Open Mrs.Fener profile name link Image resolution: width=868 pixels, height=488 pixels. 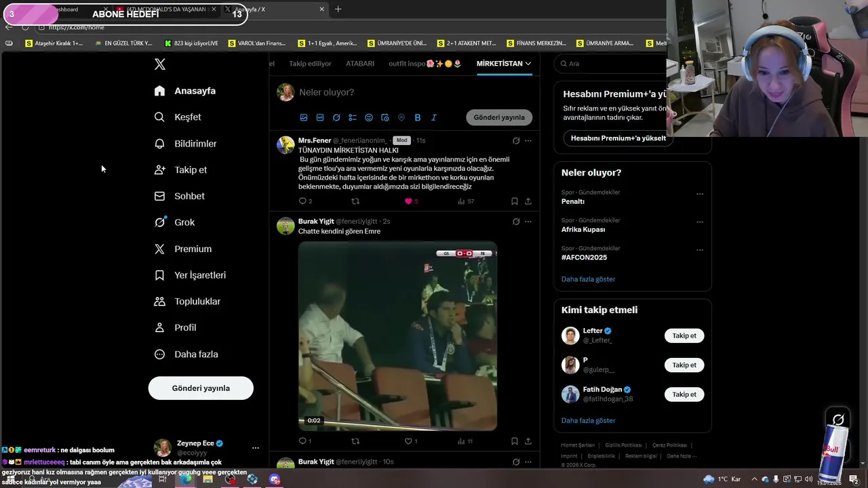[x=315, y=140]
